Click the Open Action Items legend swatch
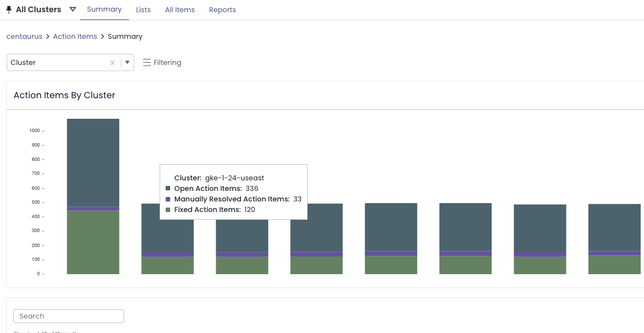The image size is (644, 333). click(x=168, y=188)
